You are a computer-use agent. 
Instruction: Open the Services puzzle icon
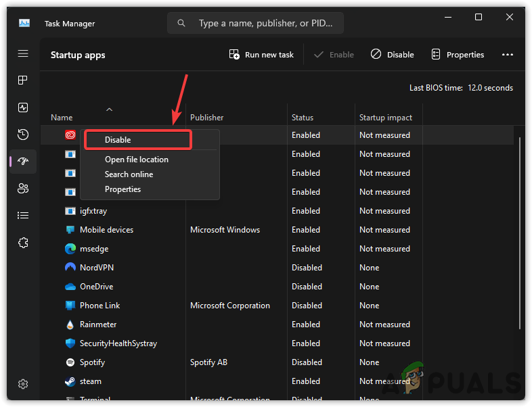pyautogui.click(x=23, y=242)
